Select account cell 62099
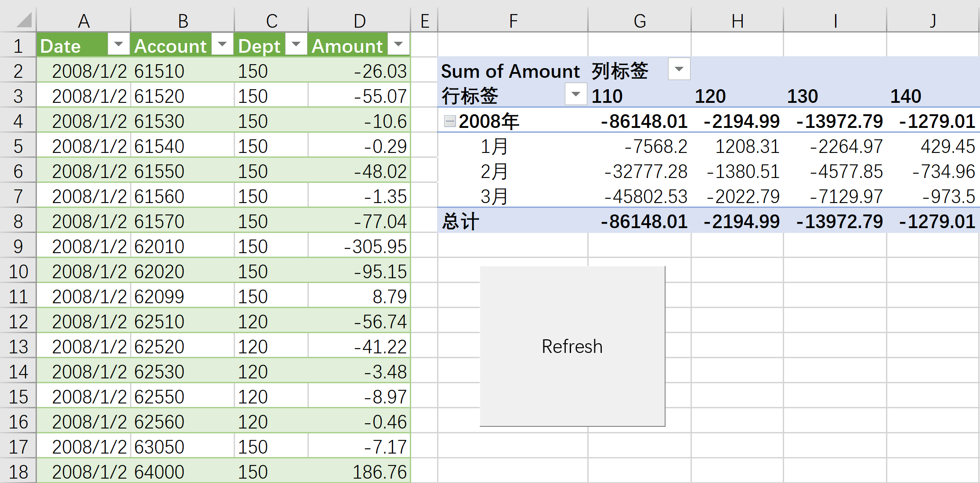The image size is (980, 483). click(159, 297)
